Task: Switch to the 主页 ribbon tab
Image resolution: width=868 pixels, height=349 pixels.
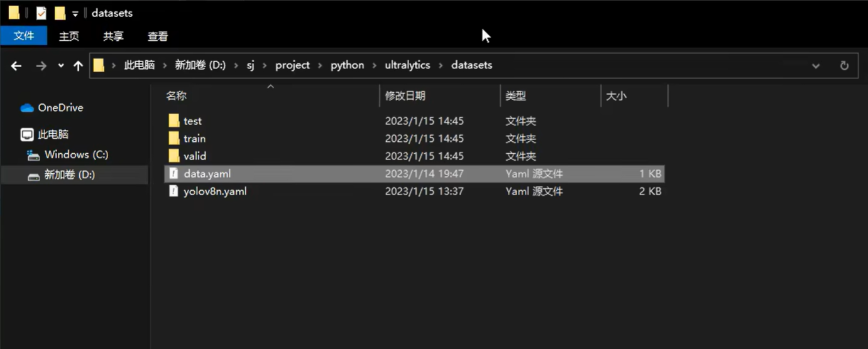Action: 69,36
